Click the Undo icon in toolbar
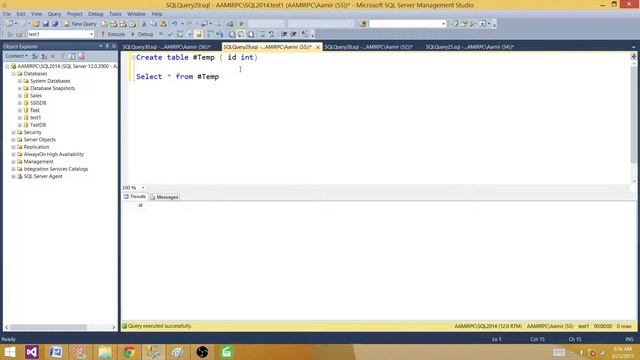 [x=175, y=24]
